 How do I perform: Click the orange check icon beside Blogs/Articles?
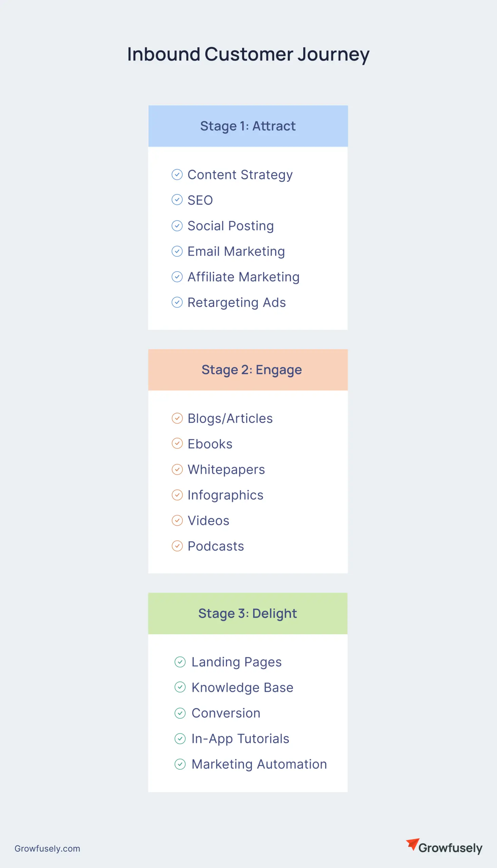point(177,418)
